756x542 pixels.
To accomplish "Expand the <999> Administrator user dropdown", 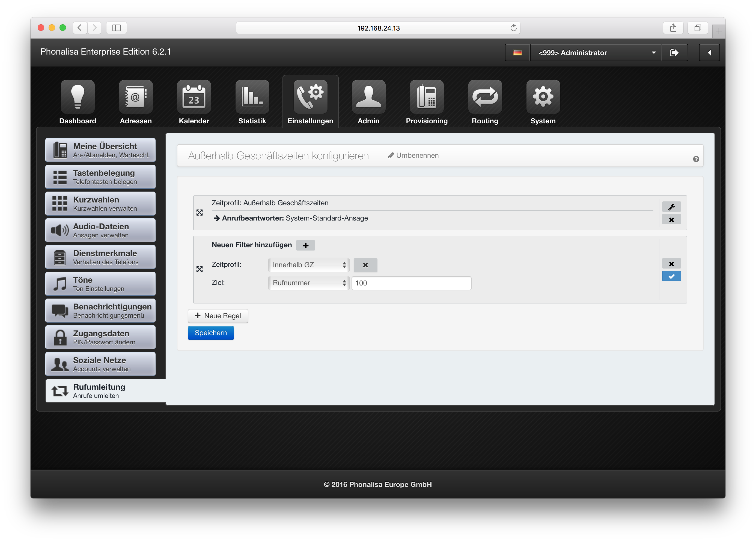I will 596,53.
